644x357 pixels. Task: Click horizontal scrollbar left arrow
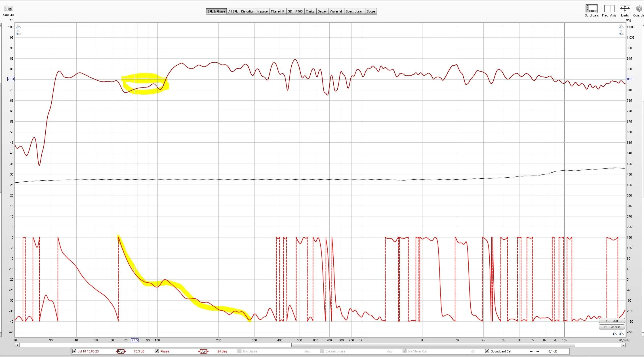pyautogui.click(x=17, y=345)
